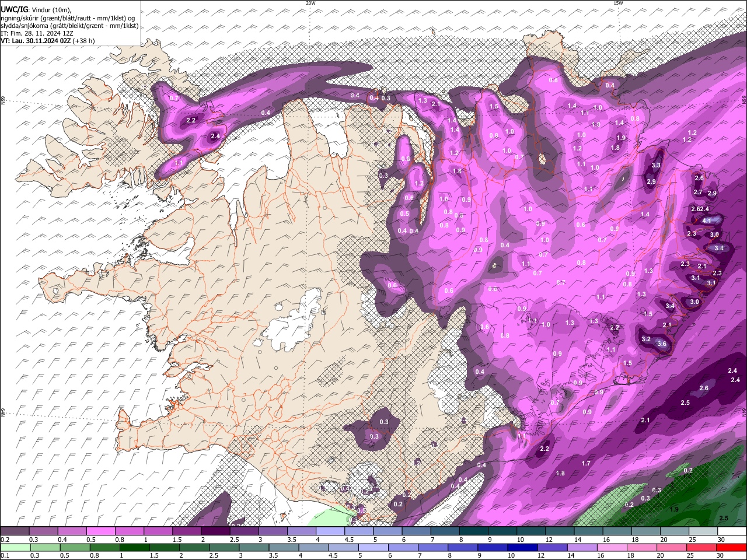Select the light pink 16–18 rain legend swatch
This screenshot has width=747, height=560.
point(611,547)
